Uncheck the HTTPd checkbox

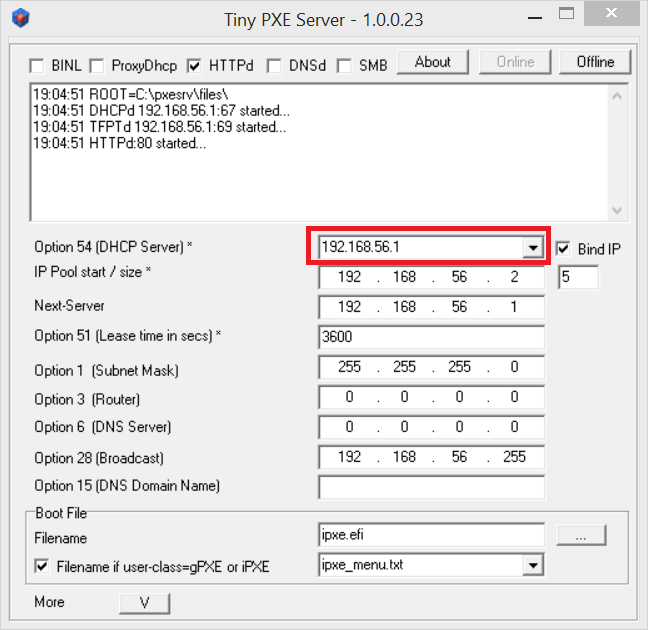pos(194,66)
